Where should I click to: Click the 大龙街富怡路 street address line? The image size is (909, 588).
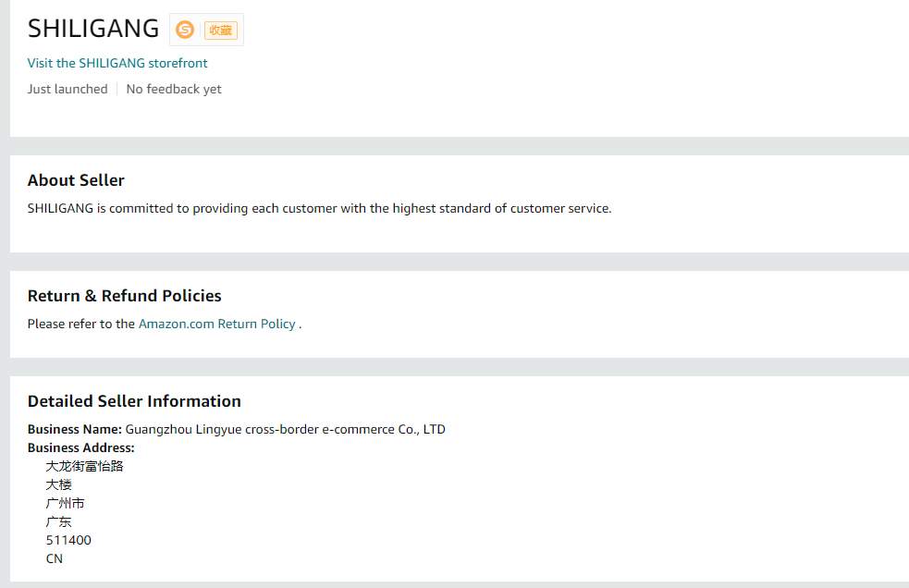point(85,466)
